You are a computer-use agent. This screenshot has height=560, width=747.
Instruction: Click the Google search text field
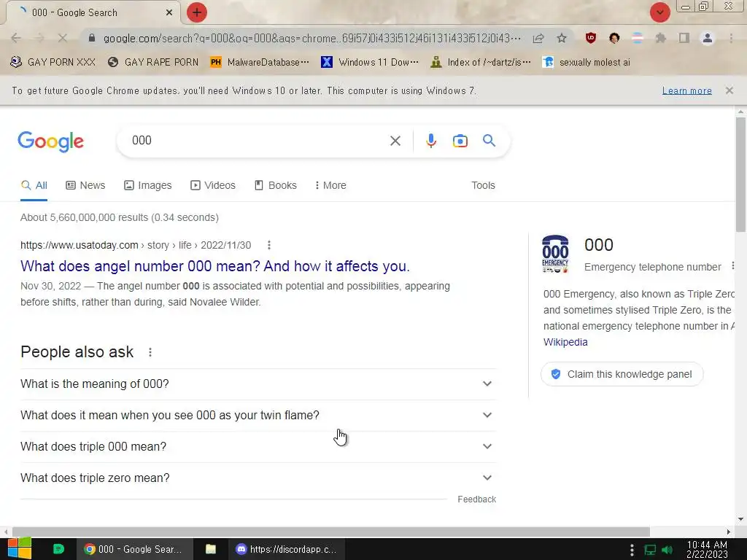click(x=258, y=141)
